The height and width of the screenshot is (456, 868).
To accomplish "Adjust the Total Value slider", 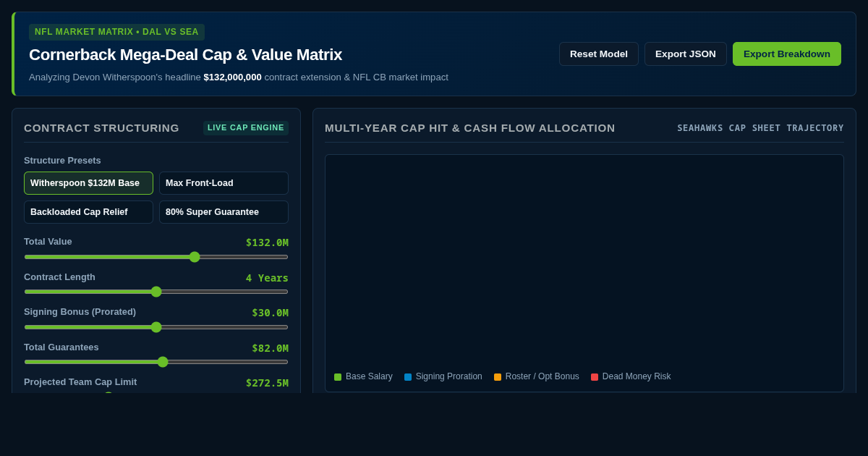I will tap(156, 257).
